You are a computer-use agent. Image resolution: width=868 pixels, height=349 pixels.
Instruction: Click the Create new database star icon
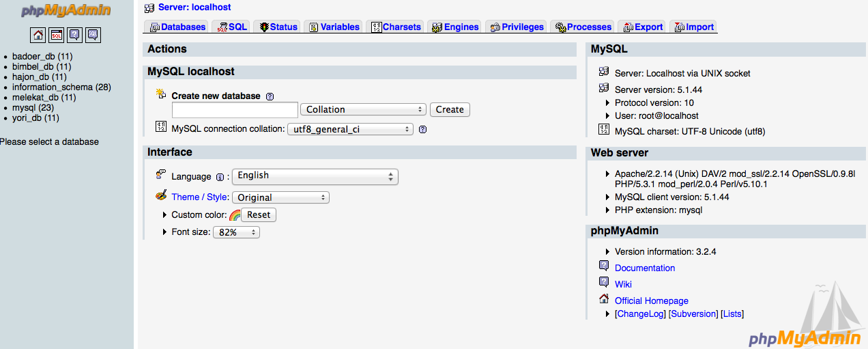[161, 94]
